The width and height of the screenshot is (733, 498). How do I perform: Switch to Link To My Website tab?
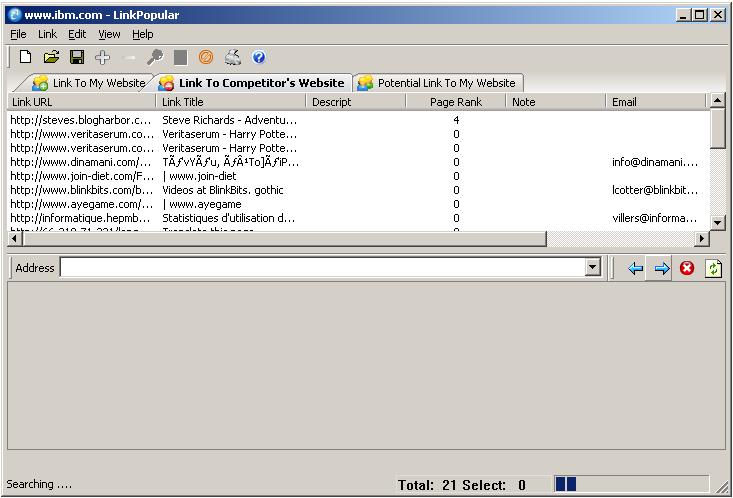pyautogui.click(x=89, y=83)
